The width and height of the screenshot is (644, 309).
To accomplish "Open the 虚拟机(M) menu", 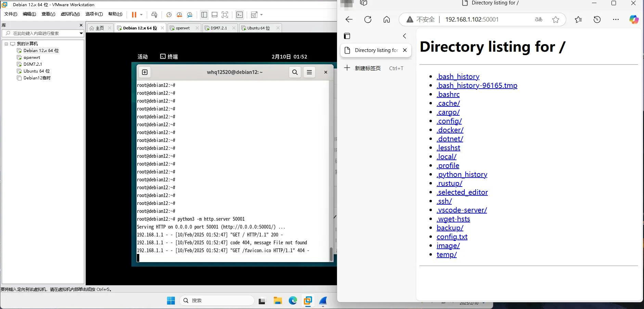I will pyautogui.click(x=70, y=14).
